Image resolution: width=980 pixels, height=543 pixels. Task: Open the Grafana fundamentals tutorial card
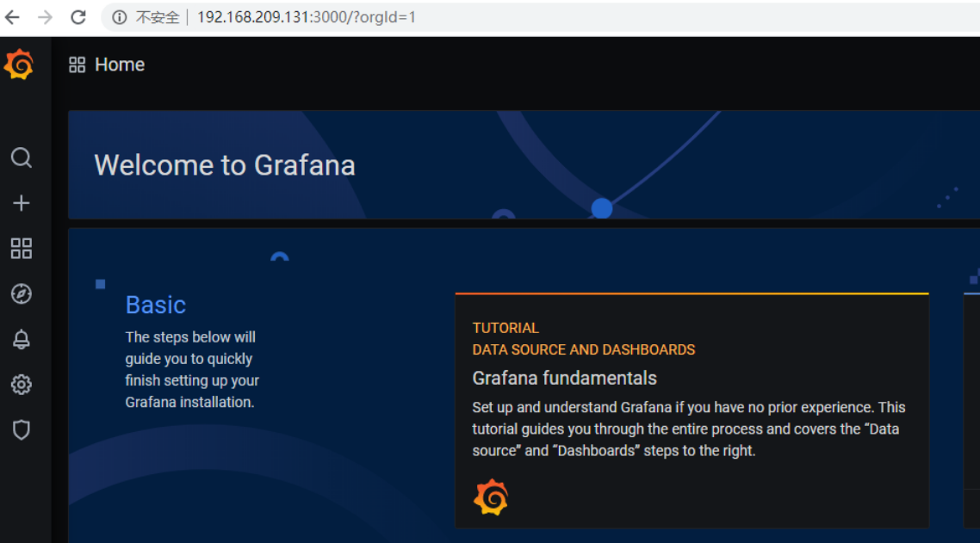692,410
